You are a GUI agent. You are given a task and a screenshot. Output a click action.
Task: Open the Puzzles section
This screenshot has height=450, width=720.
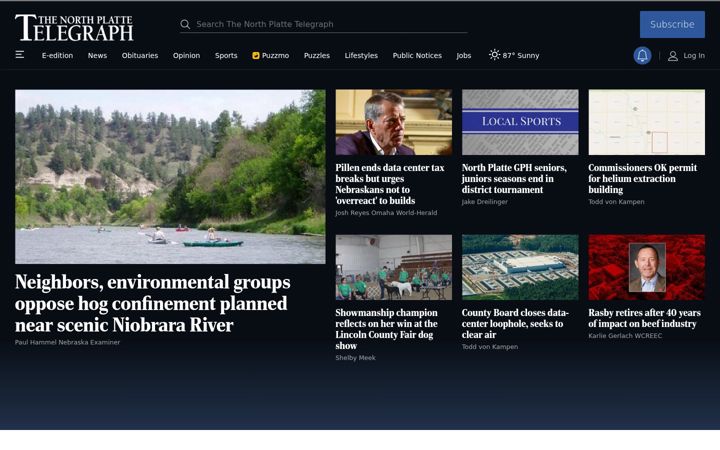point(317,56)
